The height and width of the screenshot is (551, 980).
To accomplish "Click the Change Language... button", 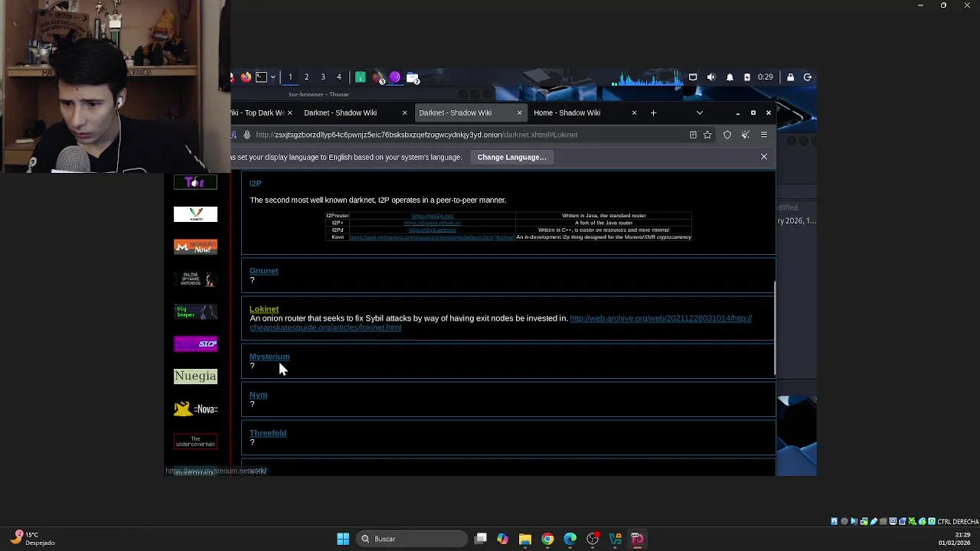I will (x=511, y=157).
